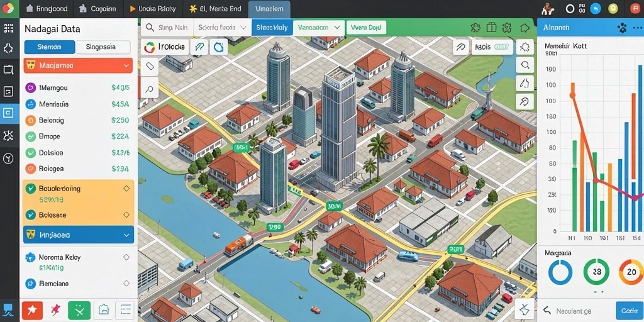The height and width of the screenshot is (322, 644).
Task: Click the blue Cetir button
Action: pos(630,311)
